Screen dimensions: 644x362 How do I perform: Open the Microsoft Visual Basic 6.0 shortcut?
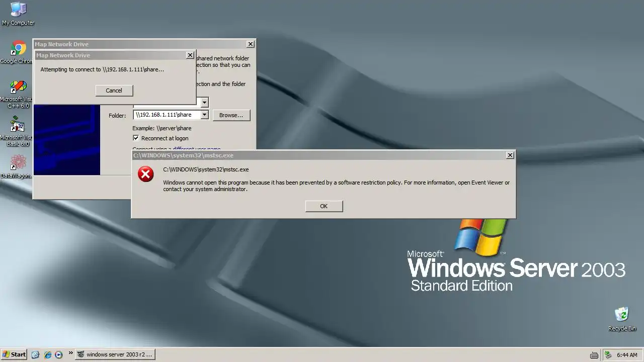pyautogui.click(x=18, y=132)
